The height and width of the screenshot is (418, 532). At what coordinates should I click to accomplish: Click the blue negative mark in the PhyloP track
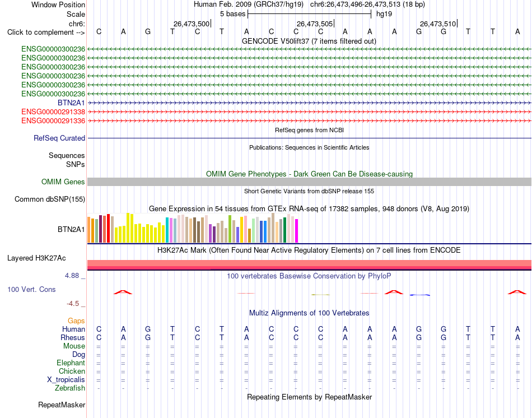tap(419, 295)
